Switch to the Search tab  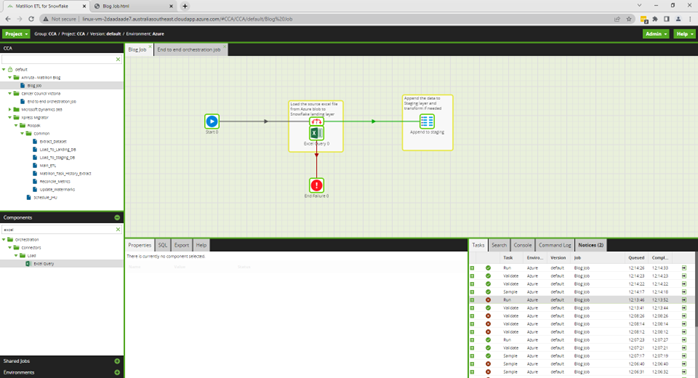[499, 245]
